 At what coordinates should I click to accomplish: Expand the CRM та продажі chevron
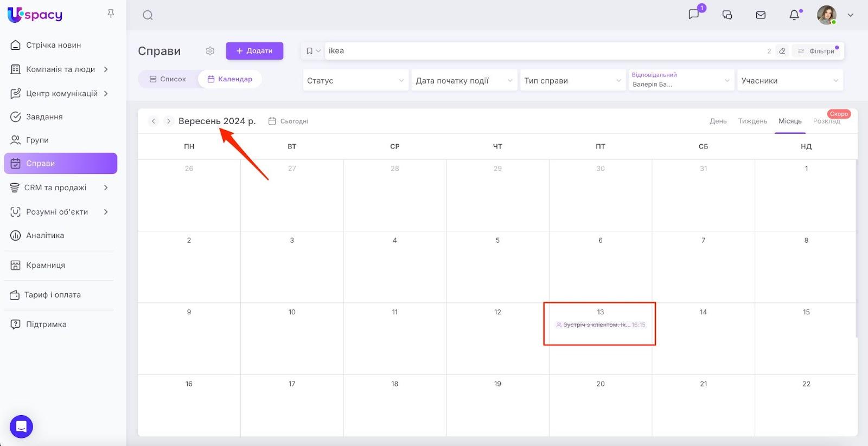coord(106,188)
